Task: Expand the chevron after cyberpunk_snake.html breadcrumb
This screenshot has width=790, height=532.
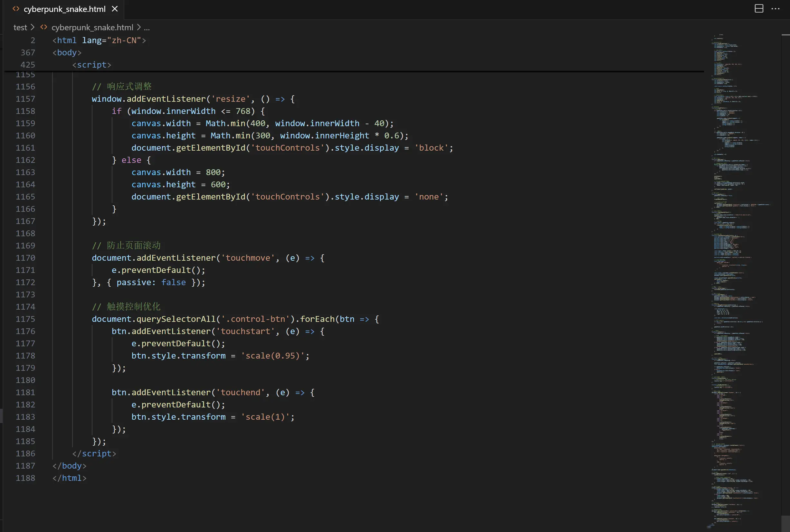Action: point(139,27)
